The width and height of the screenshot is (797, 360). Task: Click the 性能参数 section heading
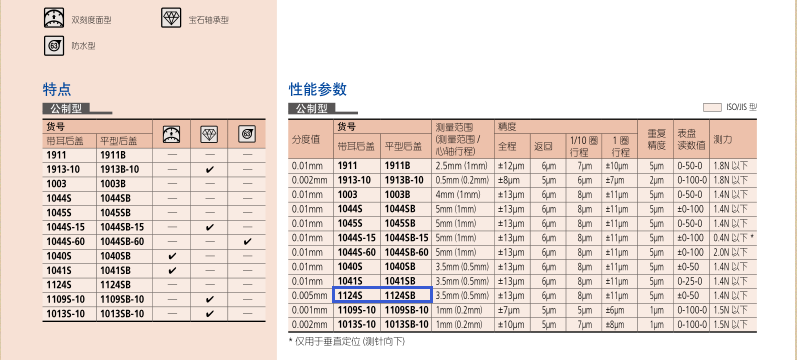(318, 89)
